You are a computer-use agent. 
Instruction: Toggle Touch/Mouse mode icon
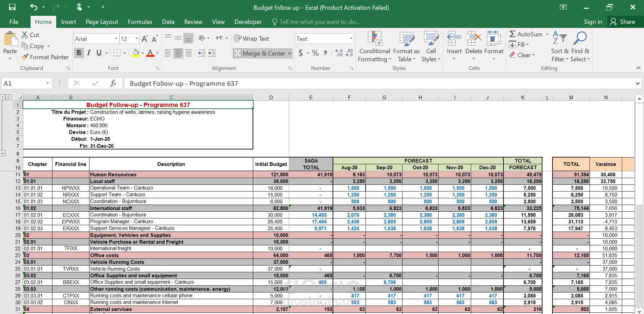79,7
